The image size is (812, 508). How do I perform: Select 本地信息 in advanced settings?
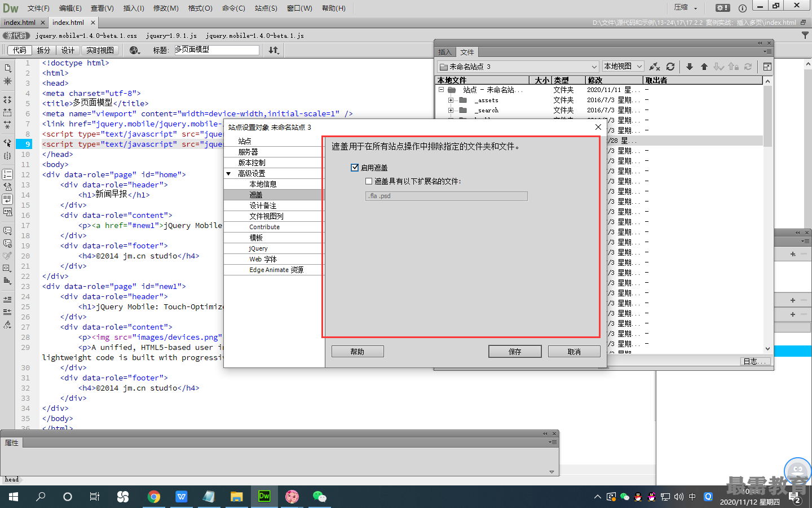coord(274,184)
